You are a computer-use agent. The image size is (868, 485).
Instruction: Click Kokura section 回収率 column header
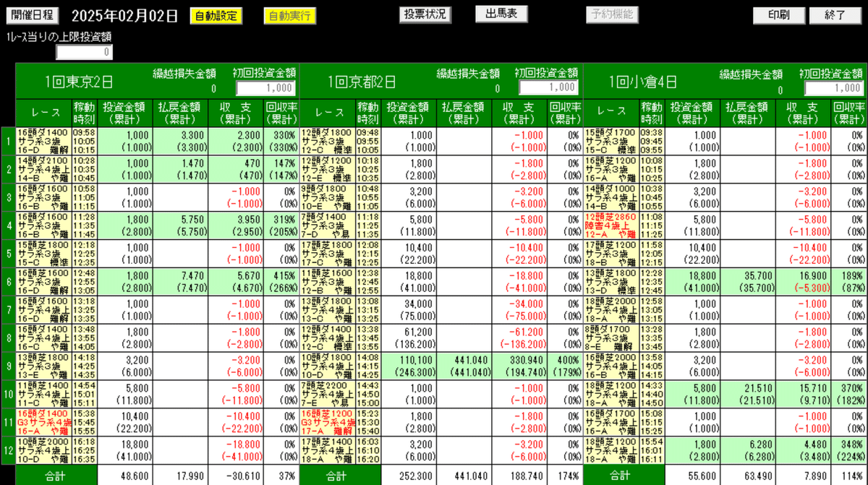click(x=849, y=113)
